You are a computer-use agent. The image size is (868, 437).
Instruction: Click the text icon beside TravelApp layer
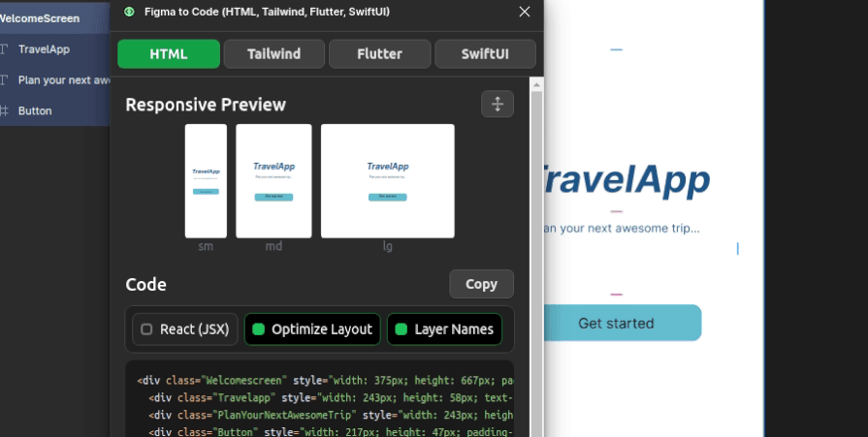(4, 49)
